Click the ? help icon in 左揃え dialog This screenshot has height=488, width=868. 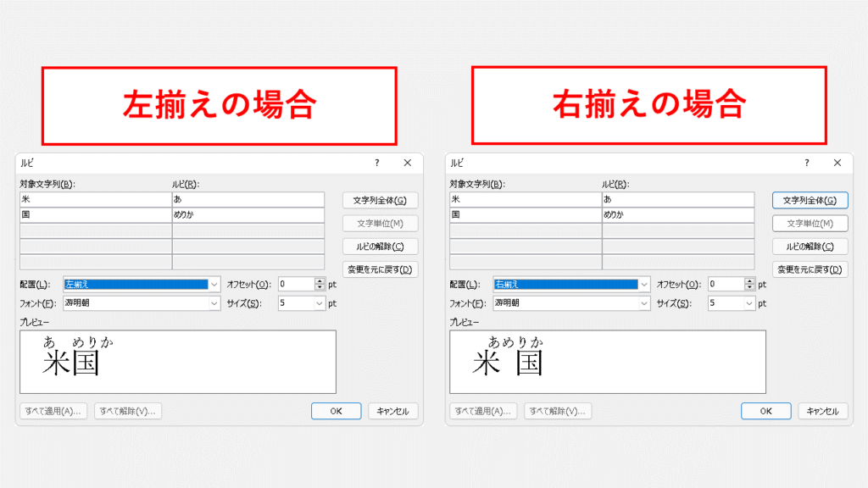click(377, 163)
